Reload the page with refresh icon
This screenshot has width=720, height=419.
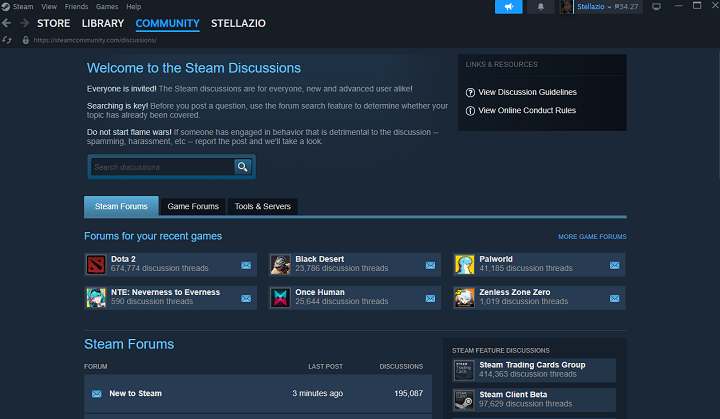tap(7, 40)
